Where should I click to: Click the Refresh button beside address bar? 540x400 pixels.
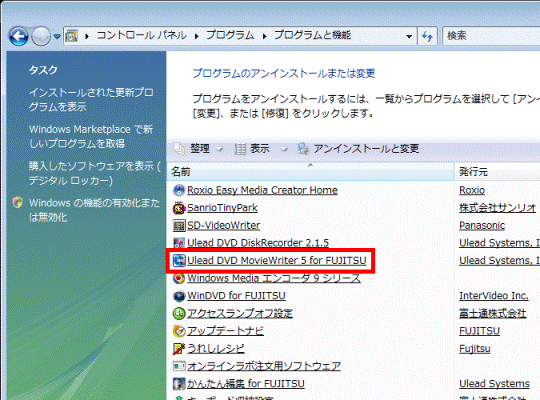tap(427, 36)
